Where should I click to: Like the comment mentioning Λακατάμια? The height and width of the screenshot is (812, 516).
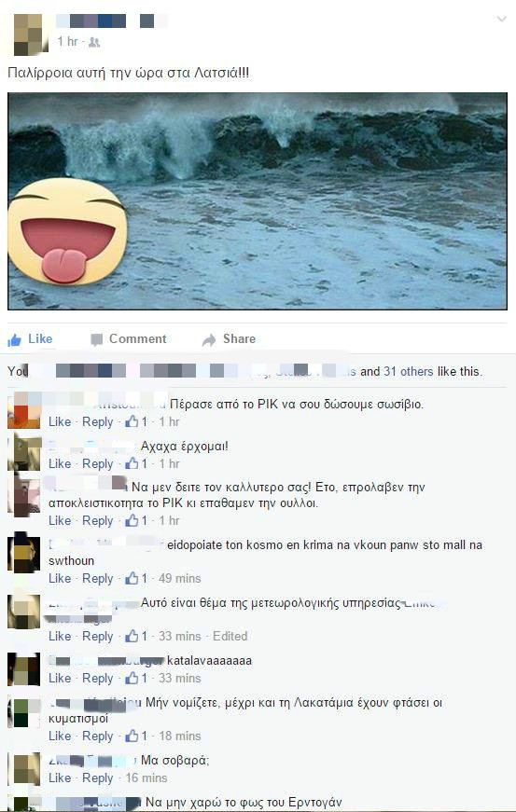[x=60, y=736]
